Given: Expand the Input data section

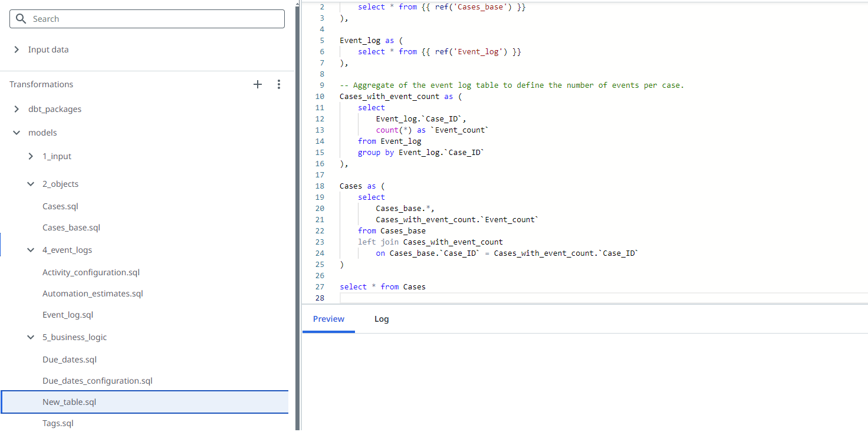Looking at the screenshot, I should tap(17, 50).
